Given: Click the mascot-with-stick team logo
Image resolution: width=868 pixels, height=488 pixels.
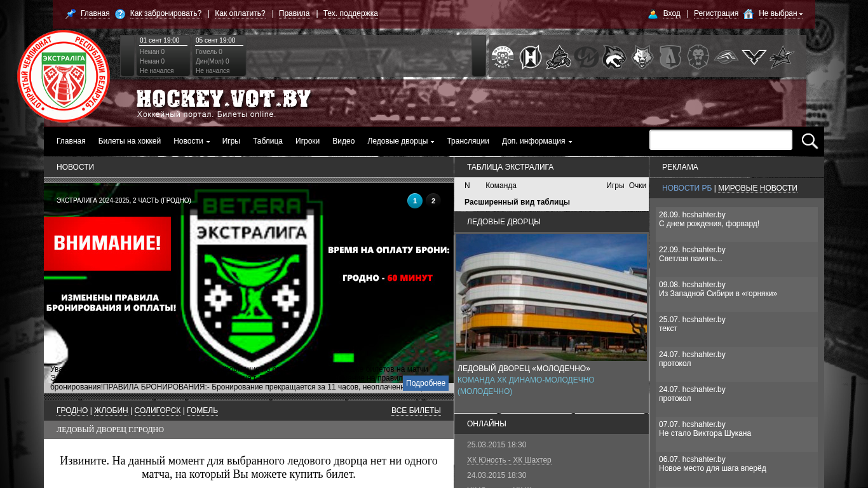Looking at the screenshot, I should pyautogui.click(x=559, y=57).
